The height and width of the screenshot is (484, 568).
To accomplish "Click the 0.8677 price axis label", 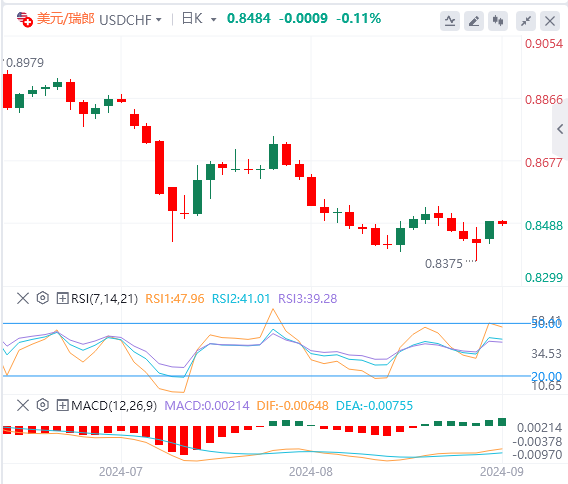I will [544, 163].
